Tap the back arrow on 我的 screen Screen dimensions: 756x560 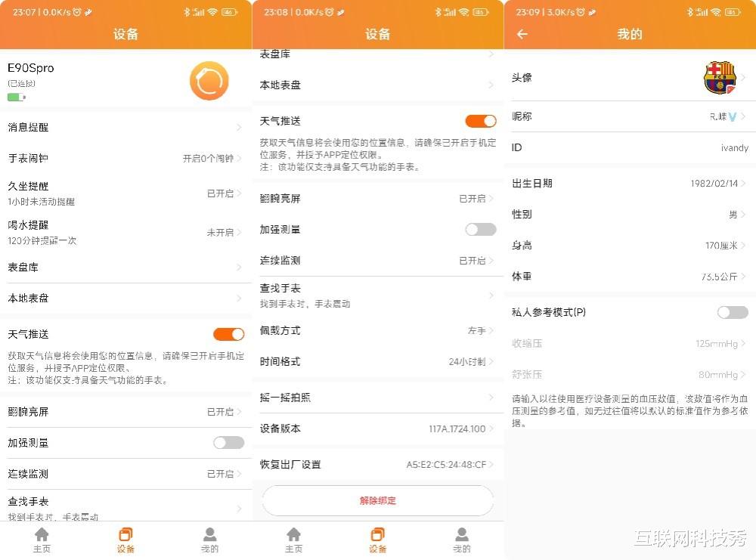[x=522, y=34]
